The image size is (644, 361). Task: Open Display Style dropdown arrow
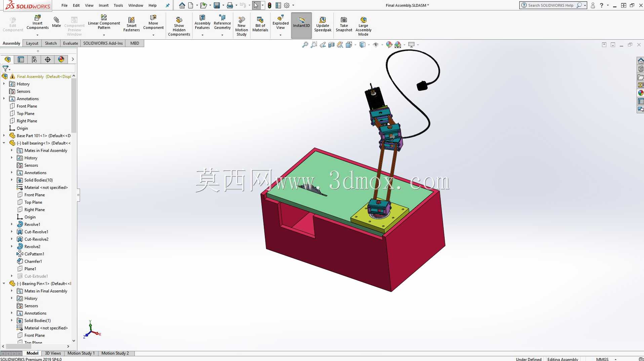[369, 45]
